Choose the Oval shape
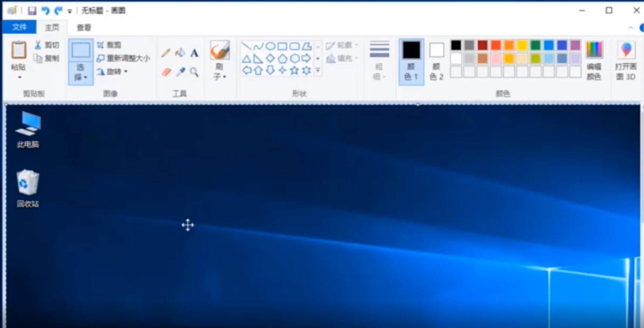The width and height of the screenshot is (644, 328). pyautogui.click(x=270, y=46)
